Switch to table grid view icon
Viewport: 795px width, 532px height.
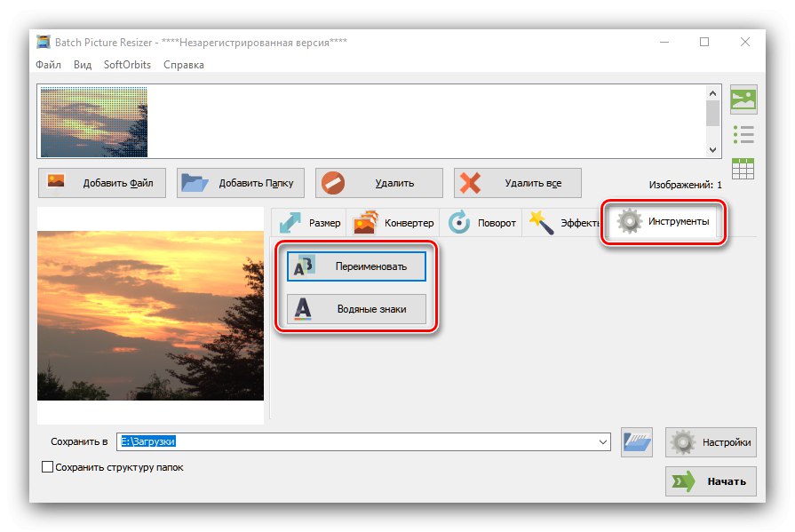[743, 169]
